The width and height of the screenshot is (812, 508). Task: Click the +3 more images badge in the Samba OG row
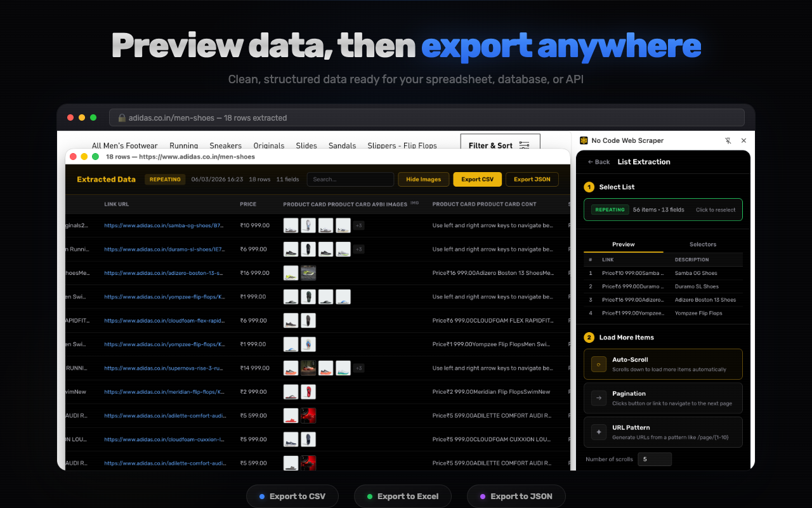[x=358, y=225]
